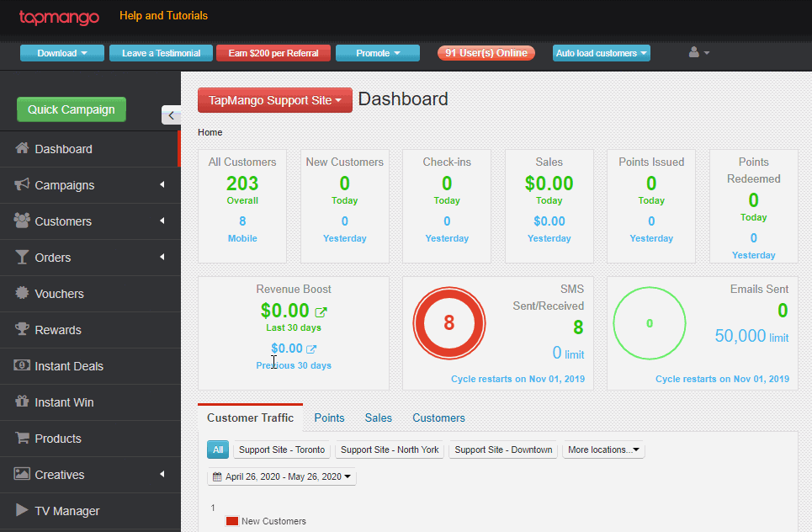Open the TapMango Support Site dropdown
This screenshot has height=532, width=812.
pyautogui.click(x=274, y=99)
